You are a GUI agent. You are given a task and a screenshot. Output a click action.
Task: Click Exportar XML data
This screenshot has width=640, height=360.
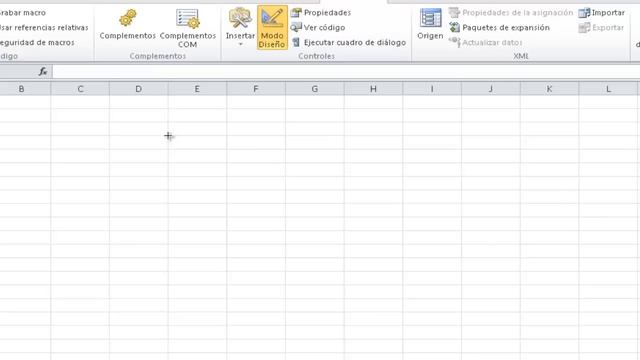602,27
